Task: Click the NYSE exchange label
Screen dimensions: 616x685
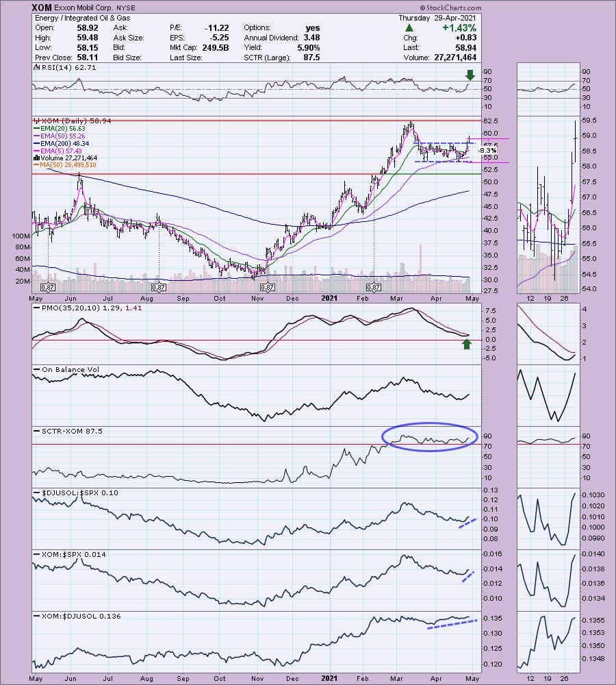Action: coord(126,8)
